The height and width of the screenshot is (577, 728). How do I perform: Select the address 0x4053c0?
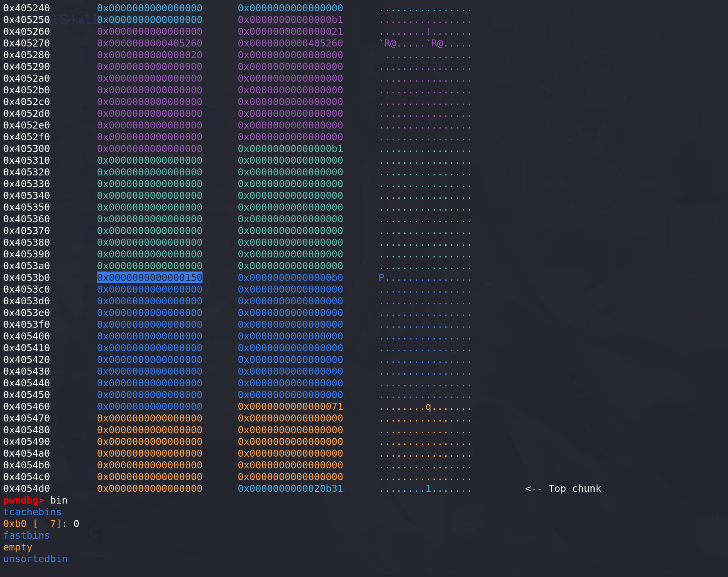pyautogui.click(x=27, y=289)
